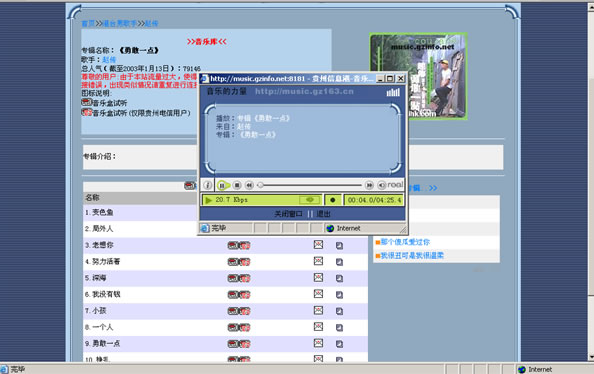Pause playback in the RealPlayer popup
Image resolution: width=594 pixels, height=374 pixels.
point(223,185)
